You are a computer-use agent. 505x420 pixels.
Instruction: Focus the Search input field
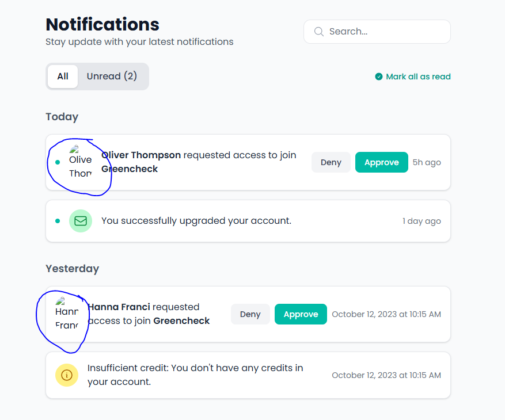pyautogui.click(x=377, y=32)
